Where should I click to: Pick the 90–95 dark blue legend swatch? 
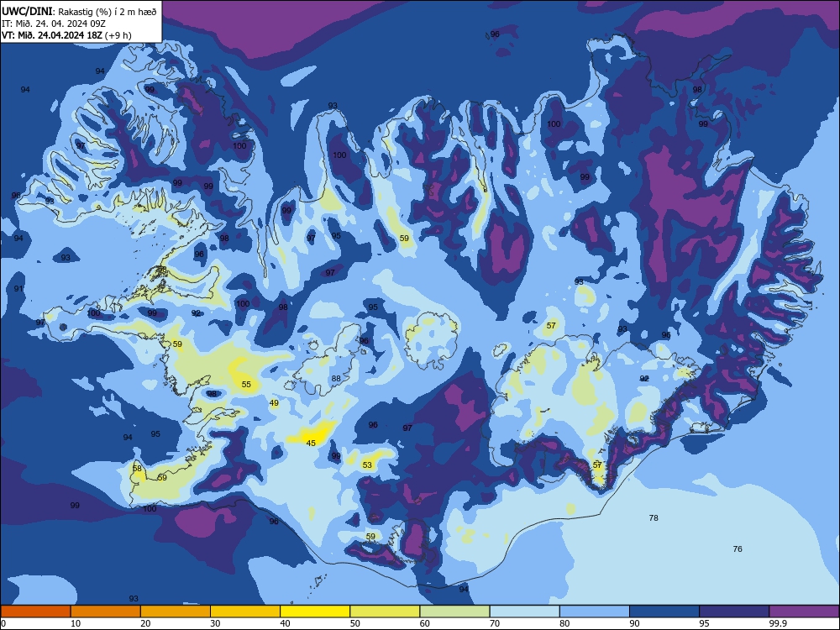(x=664, y=612)
